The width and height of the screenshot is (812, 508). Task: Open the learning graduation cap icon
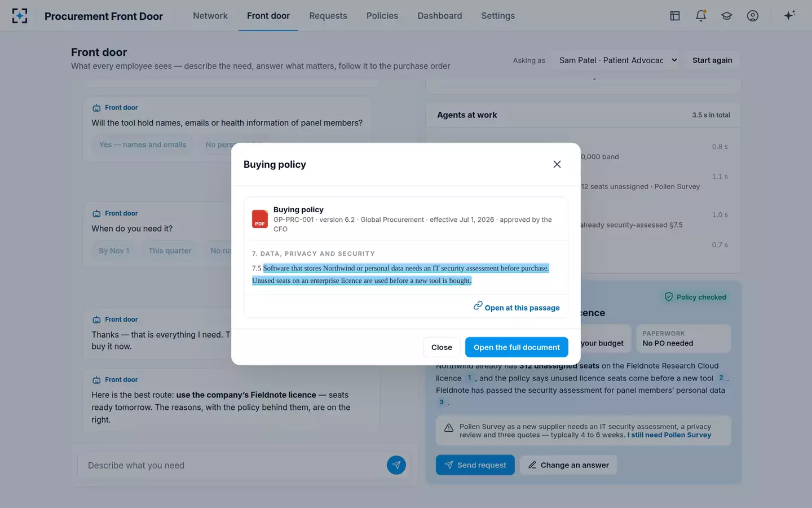click(x=727, y=16)
